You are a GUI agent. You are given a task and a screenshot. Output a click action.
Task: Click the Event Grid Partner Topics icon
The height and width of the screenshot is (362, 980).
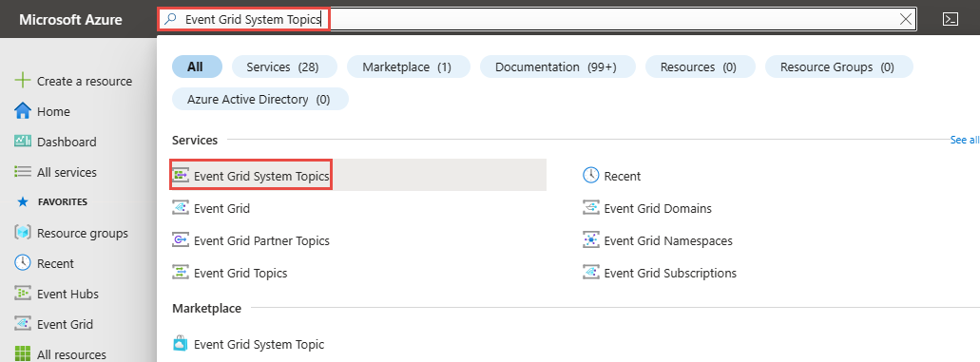[x=180, y=240]
